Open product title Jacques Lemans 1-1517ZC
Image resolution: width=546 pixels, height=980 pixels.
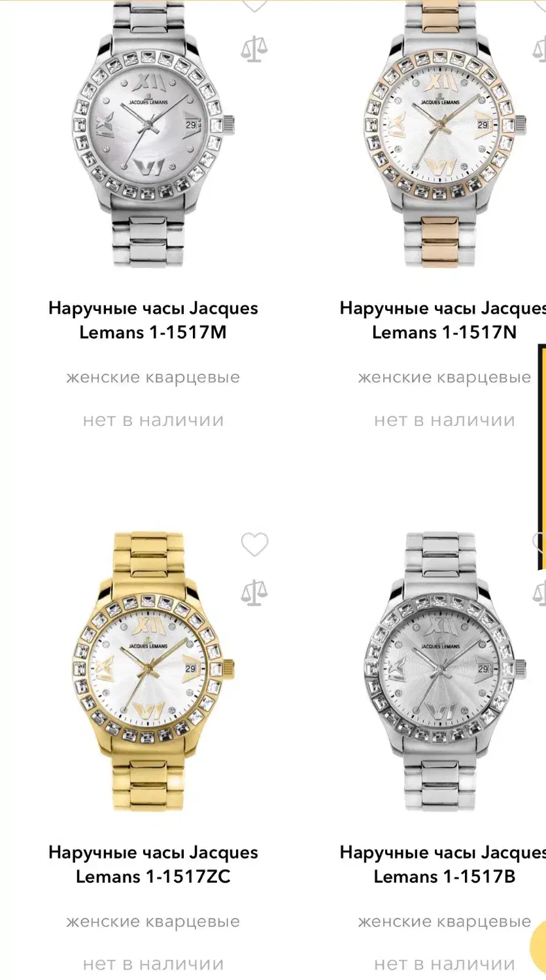click(153, 864)
